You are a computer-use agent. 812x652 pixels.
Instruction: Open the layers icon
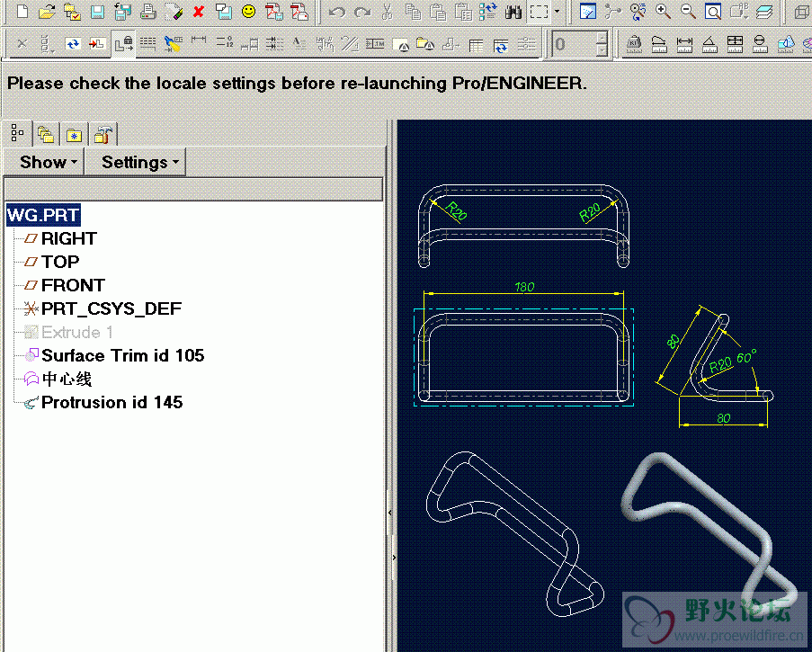tap(764, 12)
